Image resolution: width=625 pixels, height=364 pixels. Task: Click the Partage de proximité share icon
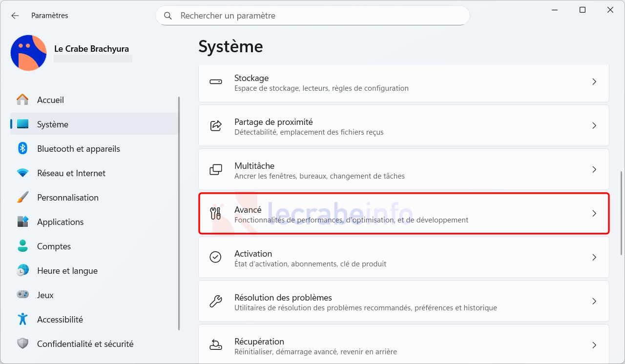pos(216,125)
